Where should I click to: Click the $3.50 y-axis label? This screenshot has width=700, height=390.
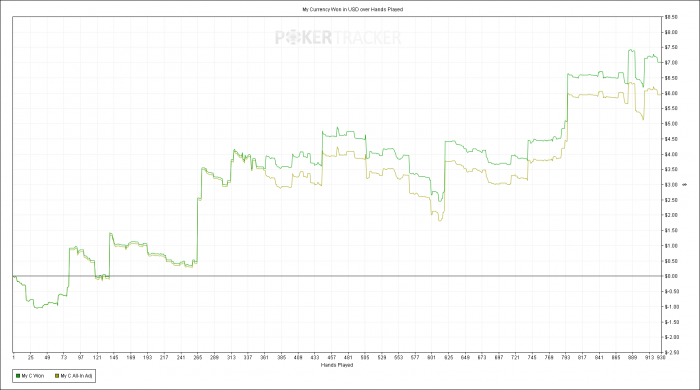(x=671, y=170)
